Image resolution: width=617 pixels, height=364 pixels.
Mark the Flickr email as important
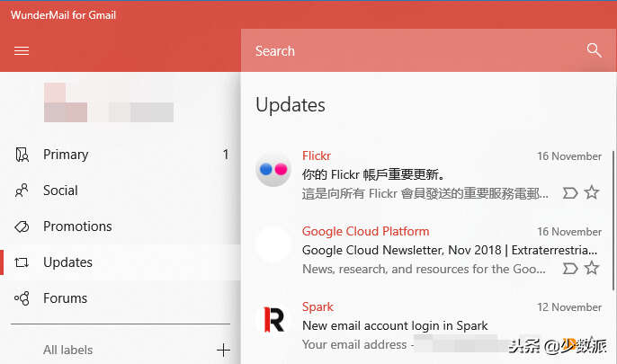click(x=570, y=193)
